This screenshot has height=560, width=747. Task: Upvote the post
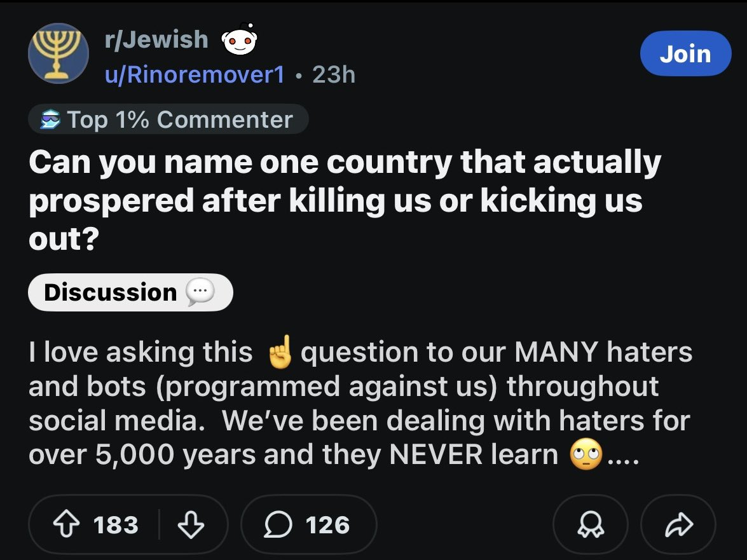coord(66,525)
